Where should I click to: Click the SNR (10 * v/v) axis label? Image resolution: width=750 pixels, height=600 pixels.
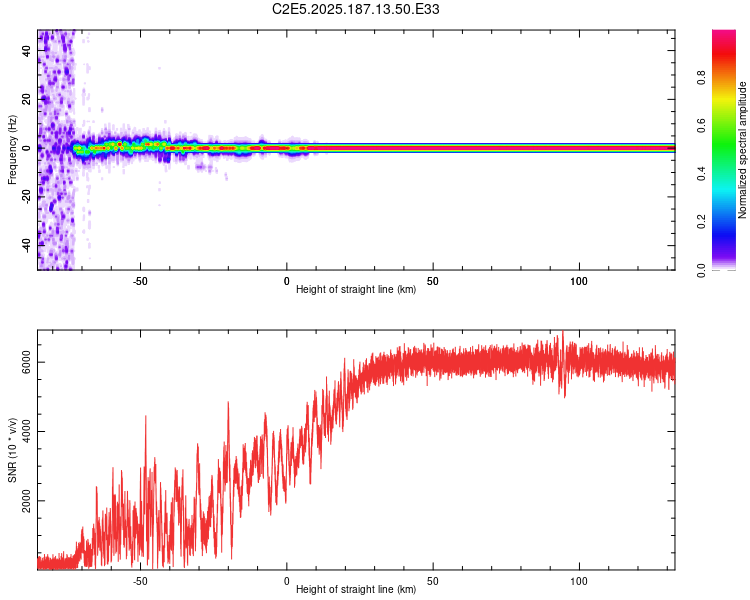point(12,450)
